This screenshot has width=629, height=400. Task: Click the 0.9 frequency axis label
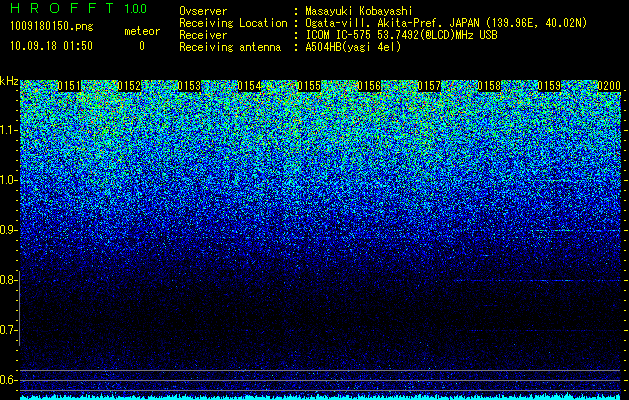[8, 230]
